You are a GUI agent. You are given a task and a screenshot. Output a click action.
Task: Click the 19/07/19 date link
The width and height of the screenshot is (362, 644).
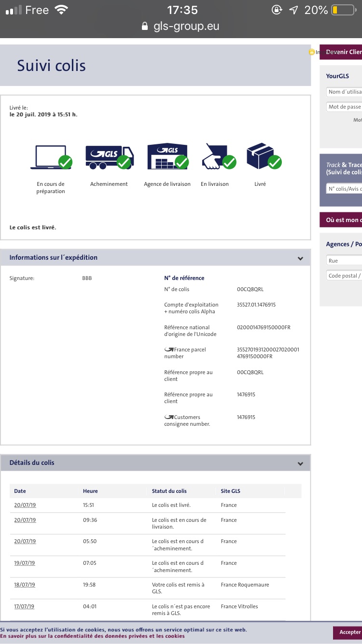tap(25, 563)
